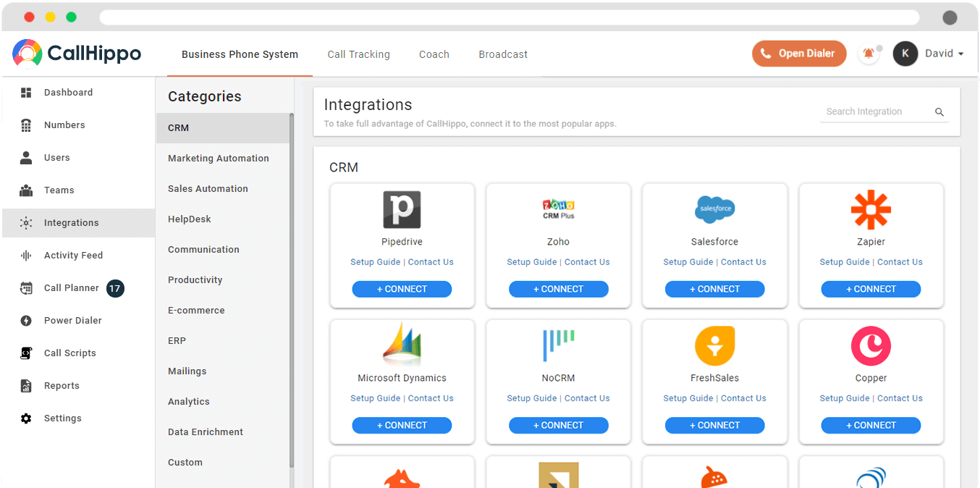This screenshot has height=488, width=980.
Task: Connect the Zapier integration
Action: pos(871,289)
